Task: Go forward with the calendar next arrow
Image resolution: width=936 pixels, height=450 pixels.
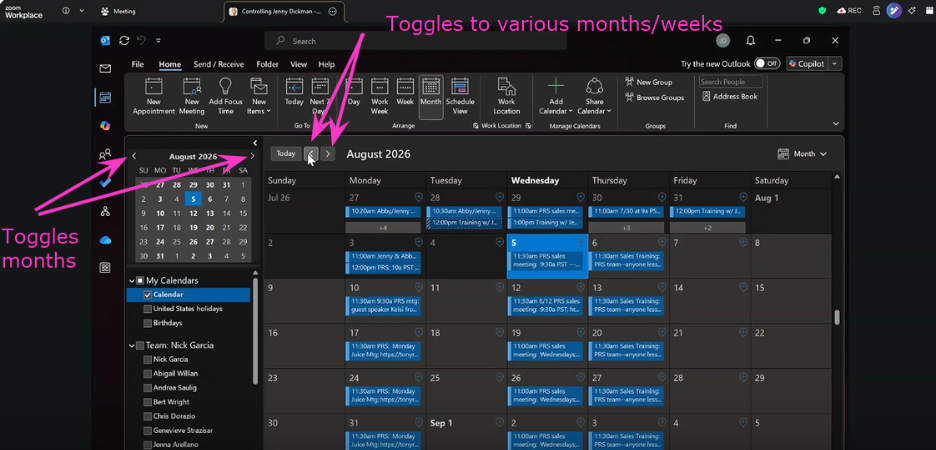Action: [328, 154]
